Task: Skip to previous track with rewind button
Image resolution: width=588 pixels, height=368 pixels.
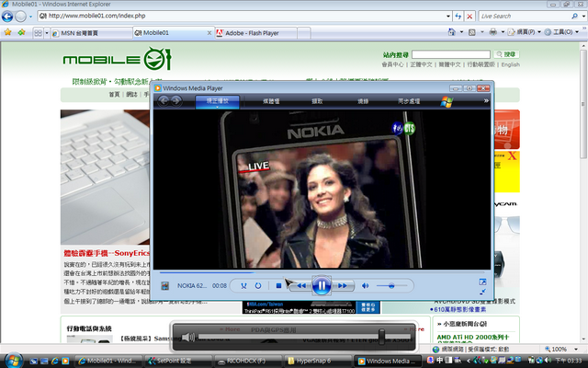Action: 301,286
